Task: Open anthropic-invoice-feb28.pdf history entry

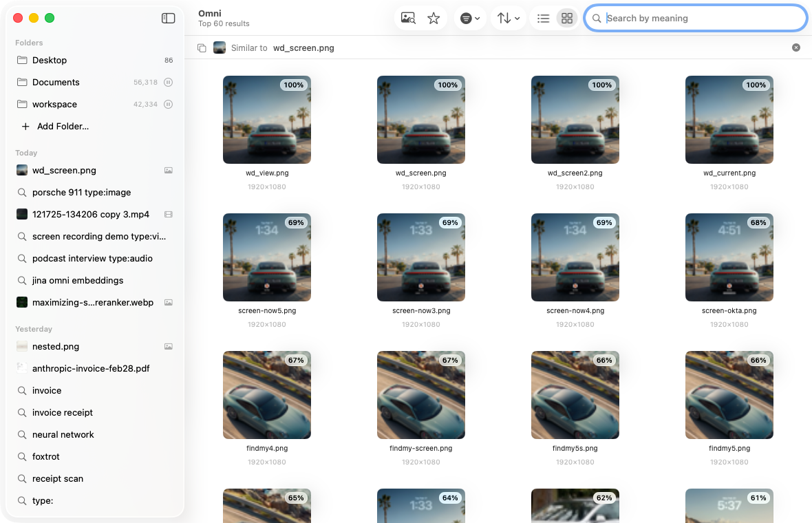Action: coord(95,368)
